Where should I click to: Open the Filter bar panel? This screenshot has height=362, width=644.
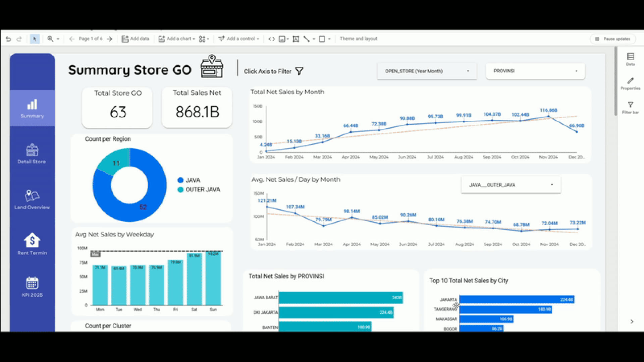(x=631, y=108)
